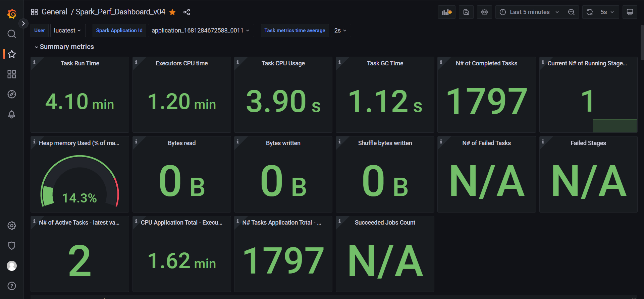
Task: Open the Help question mark icon
Action: point(12,286)
